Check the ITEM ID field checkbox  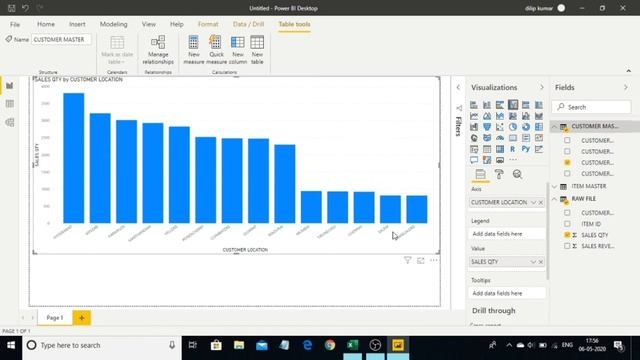[x=567, y=224]
